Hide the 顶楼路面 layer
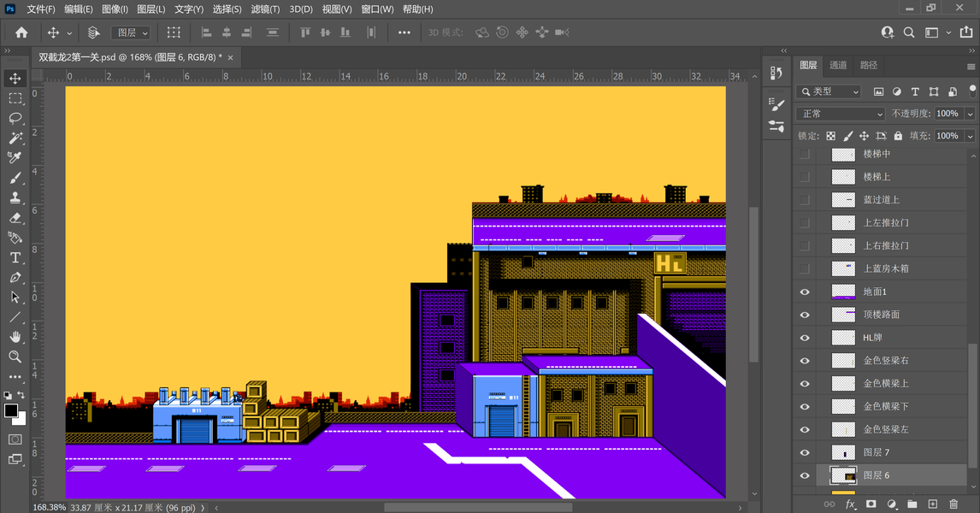 (805, 315)
